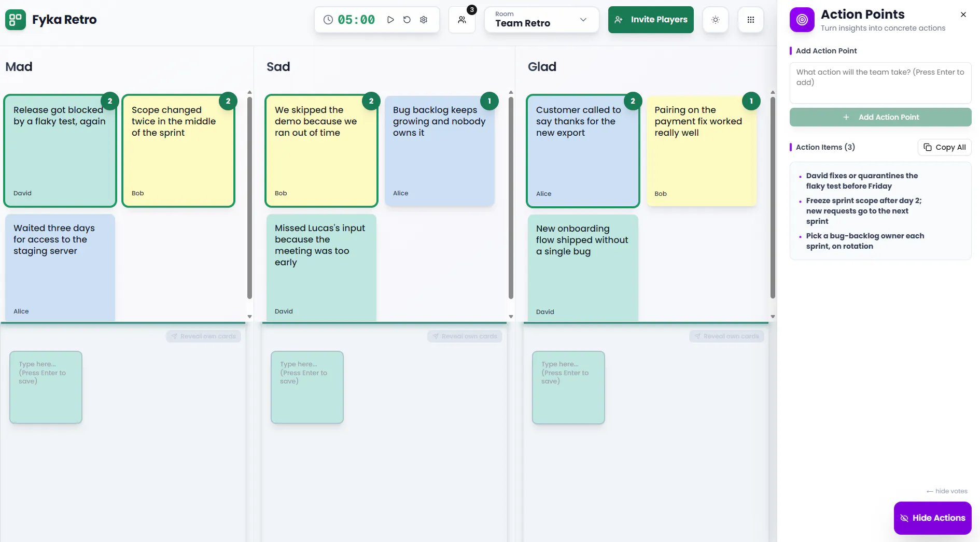Reveal own cards in Glad column

pyautogui.click(x=726, y=336)
